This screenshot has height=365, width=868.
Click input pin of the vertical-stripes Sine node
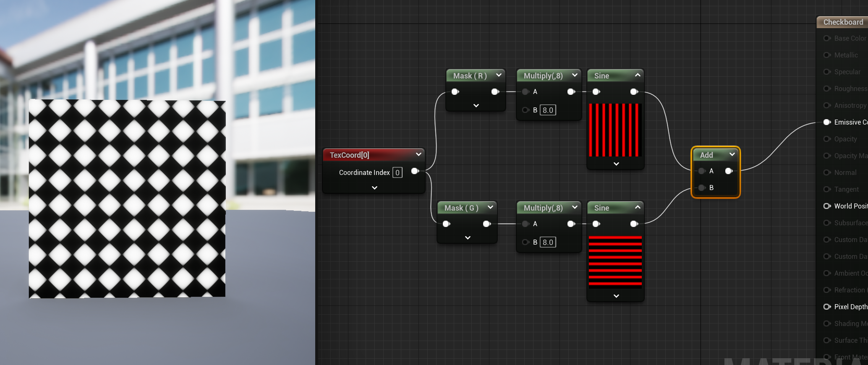596,92
